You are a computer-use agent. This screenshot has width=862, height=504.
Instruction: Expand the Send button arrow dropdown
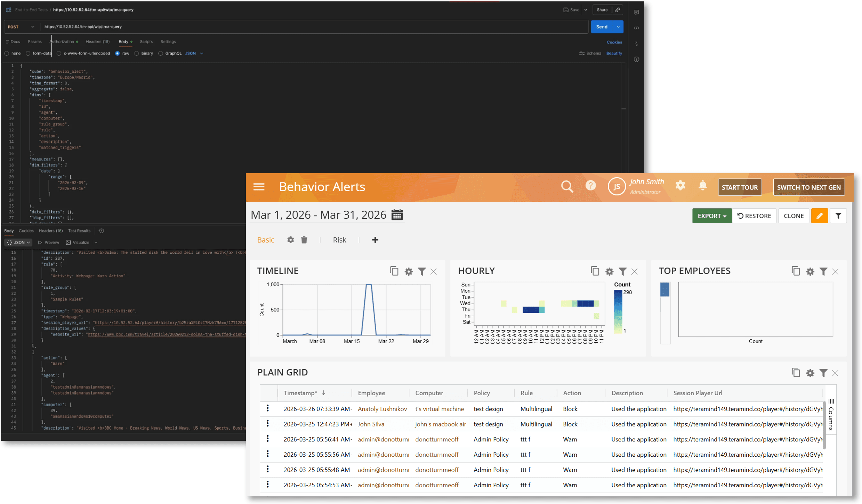coord(618,27)
